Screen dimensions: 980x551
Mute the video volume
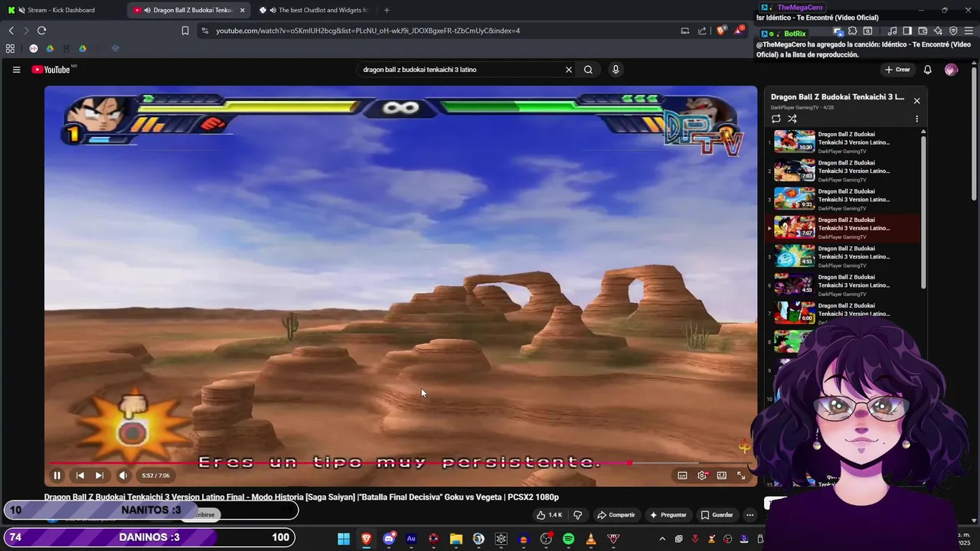click(x=123, y=475)
